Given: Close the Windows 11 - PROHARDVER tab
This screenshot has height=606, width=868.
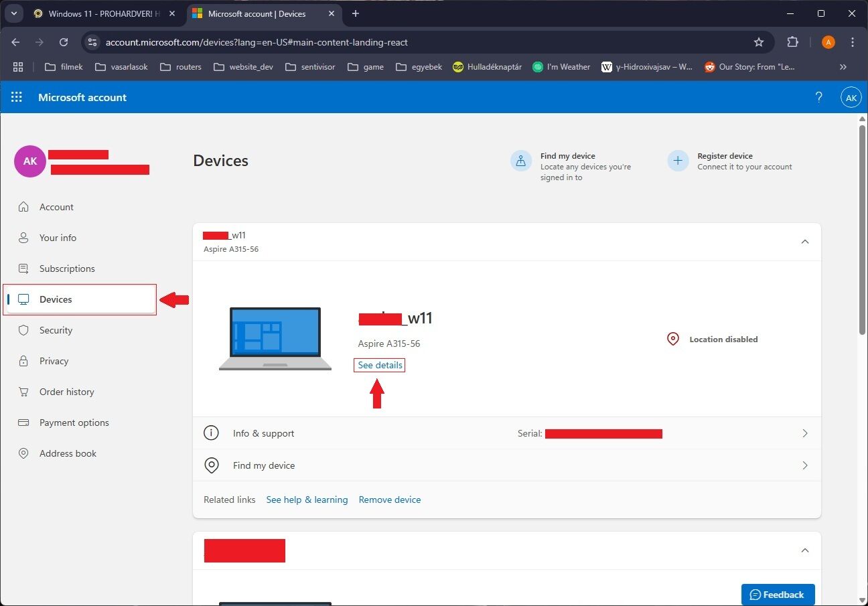Looking at the screenshot, I should click(x=171, y=13).
